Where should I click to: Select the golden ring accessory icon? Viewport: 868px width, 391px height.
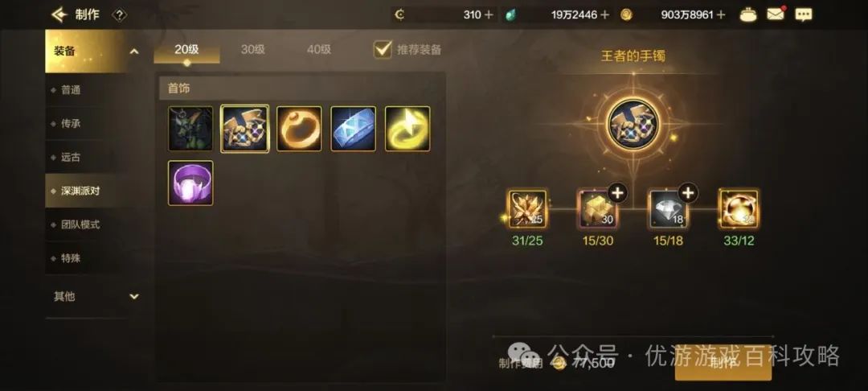pos(299,129)
